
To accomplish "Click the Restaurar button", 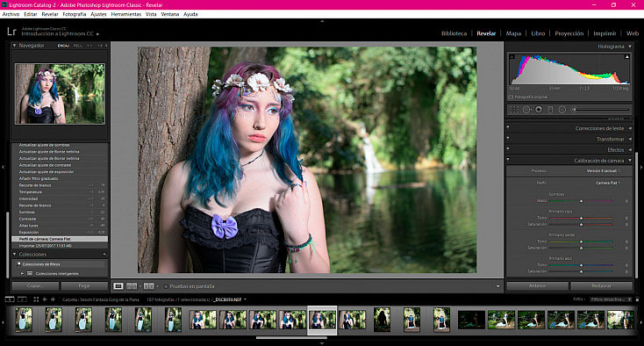I will (x=601, y=285).
